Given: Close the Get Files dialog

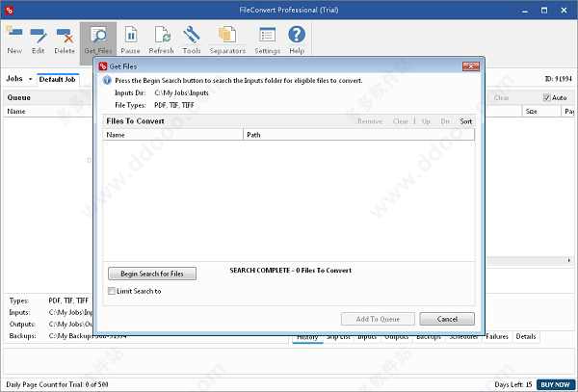Looking at the screenshot, I should (x=471, y=66).
